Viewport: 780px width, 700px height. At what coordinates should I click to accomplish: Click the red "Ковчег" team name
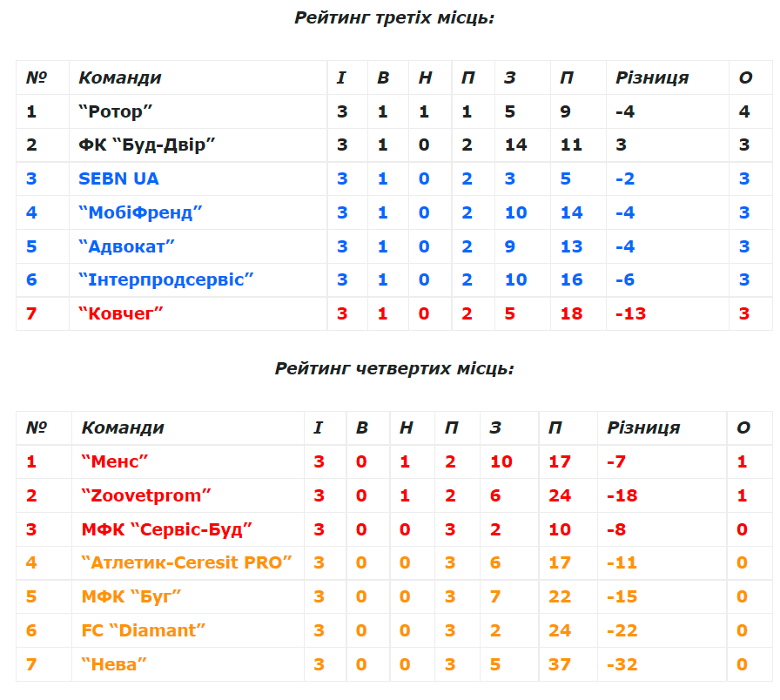(121, 313)
